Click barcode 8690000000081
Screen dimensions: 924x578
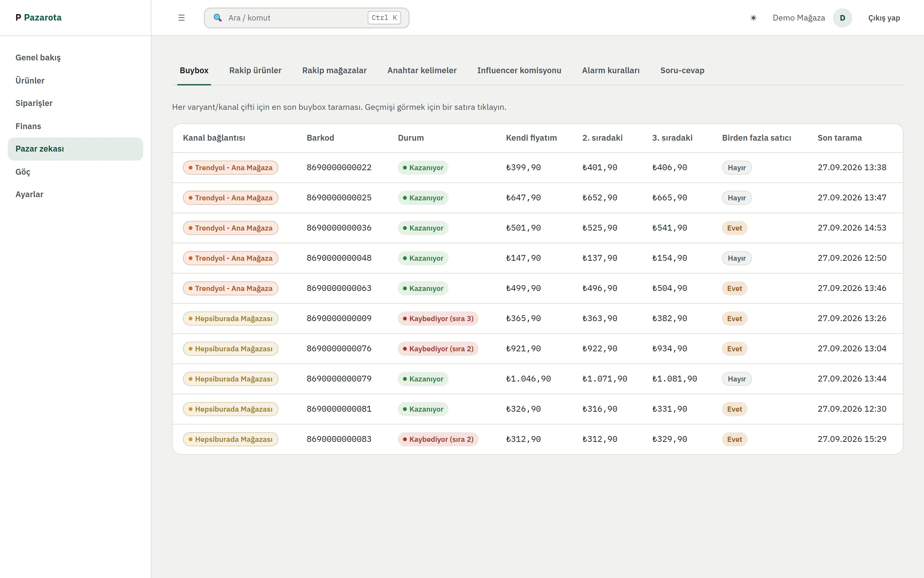339,409
